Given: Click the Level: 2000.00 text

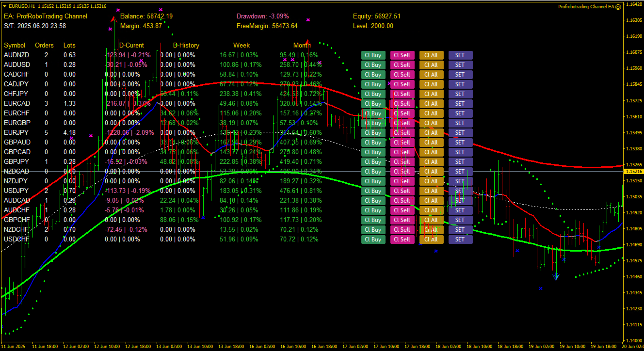Looking at the screenshot, I should (x=373, y=26).
